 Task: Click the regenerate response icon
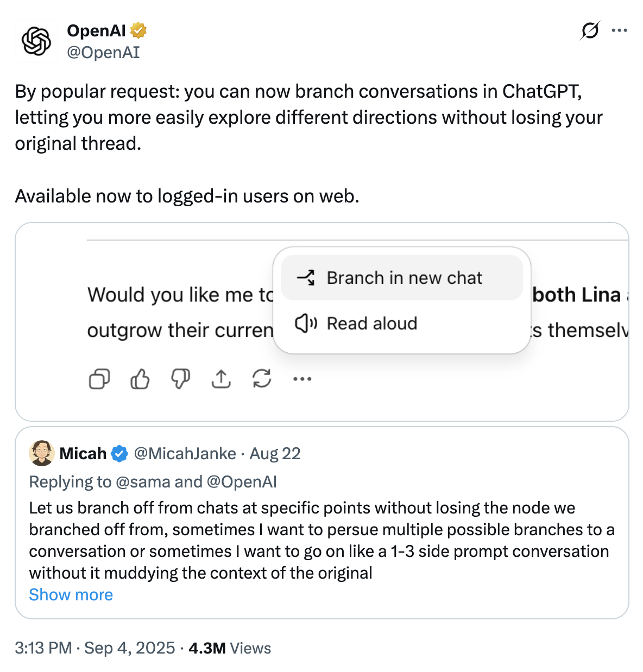click(262, 379)
